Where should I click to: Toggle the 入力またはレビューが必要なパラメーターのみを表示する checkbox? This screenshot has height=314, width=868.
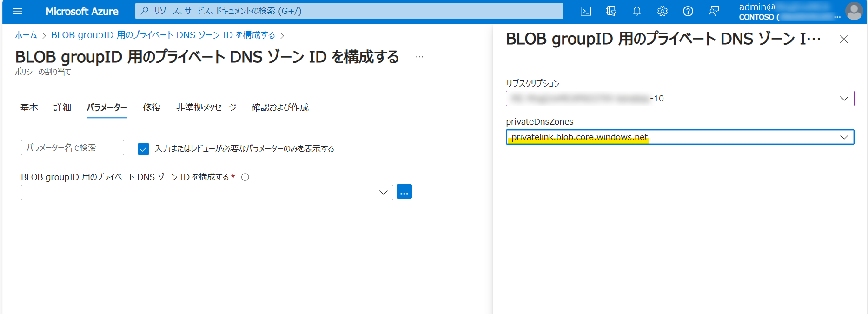pos(143,149)
